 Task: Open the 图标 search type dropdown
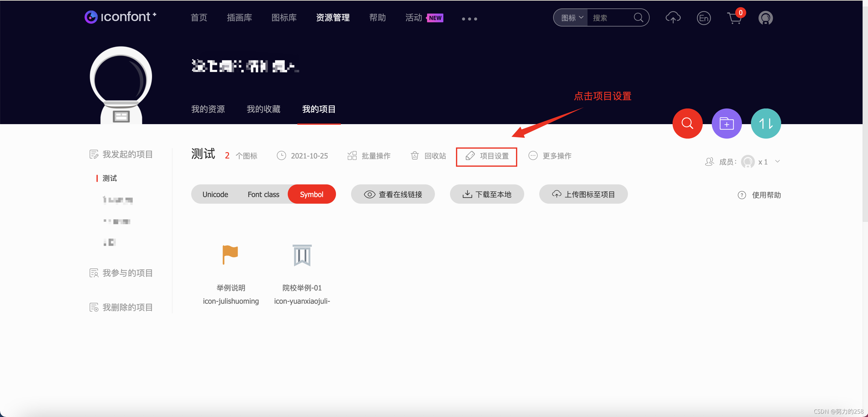click(572, 18)
